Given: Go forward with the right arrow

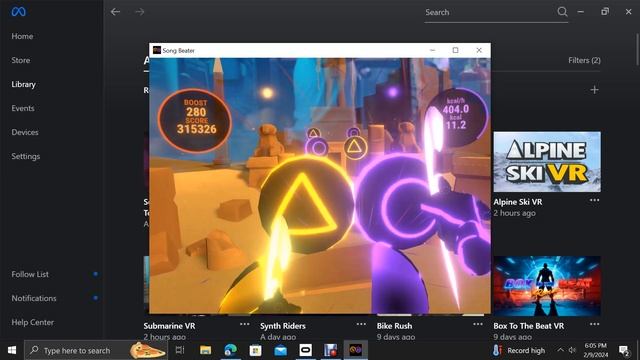Looking at the screenshot, I should click(140, 12).
